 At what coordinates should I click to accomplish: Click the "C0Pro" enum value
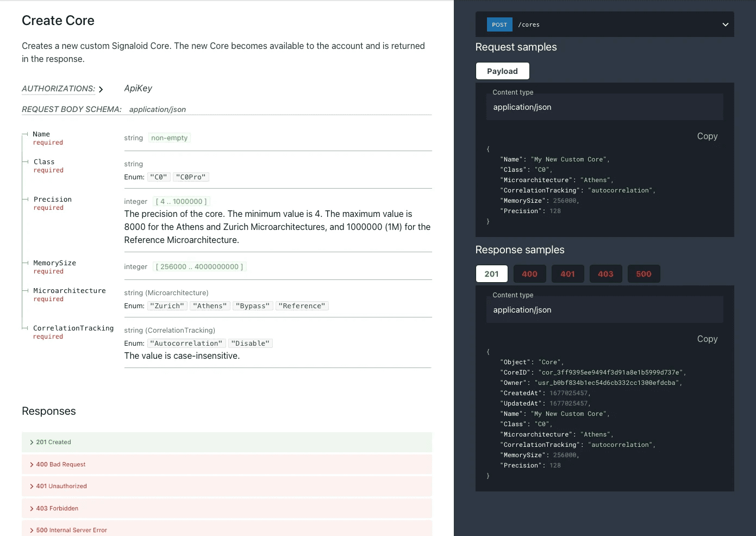pos(191,177)
